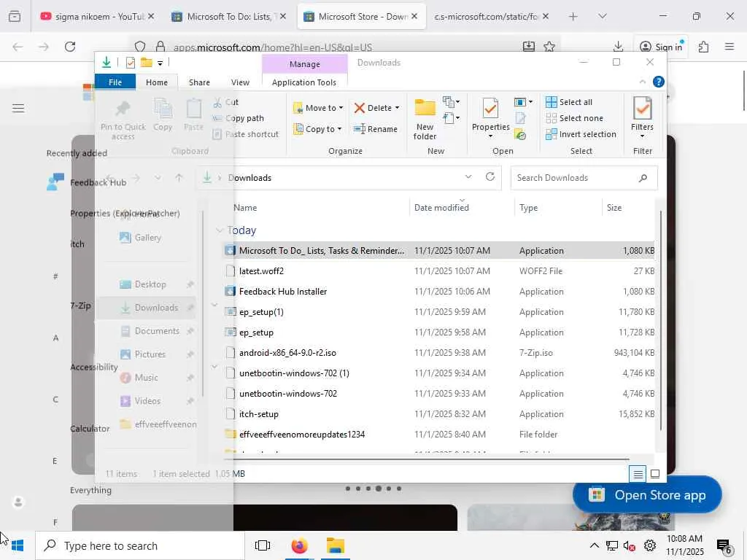Click the search magnifier in Search Downloads
This screenshot has width=747, height=560.
click(x=643, y=178)
